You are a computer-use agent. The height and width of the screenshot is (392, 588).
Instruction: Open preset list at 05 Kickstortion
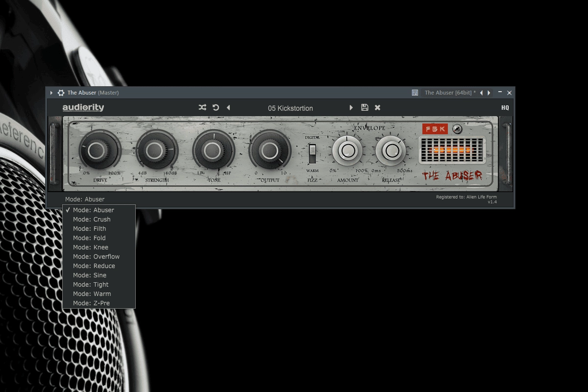pos(290,108)
